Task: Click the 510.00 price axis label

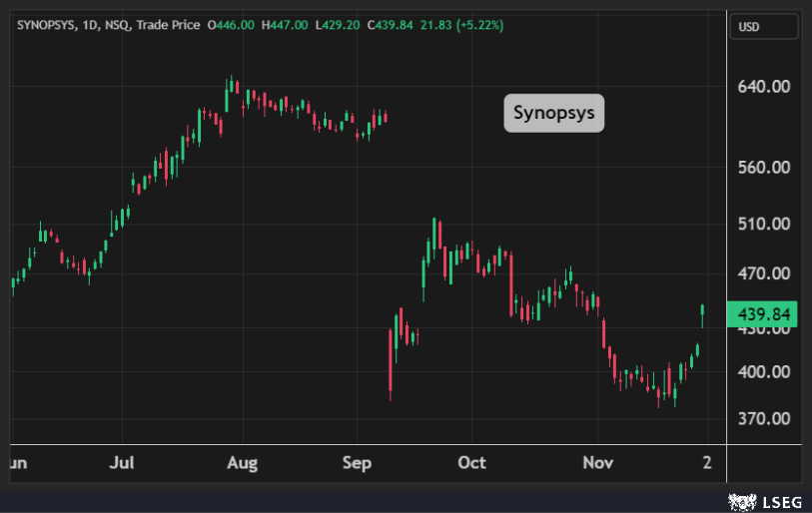Action: pos(763,224)
